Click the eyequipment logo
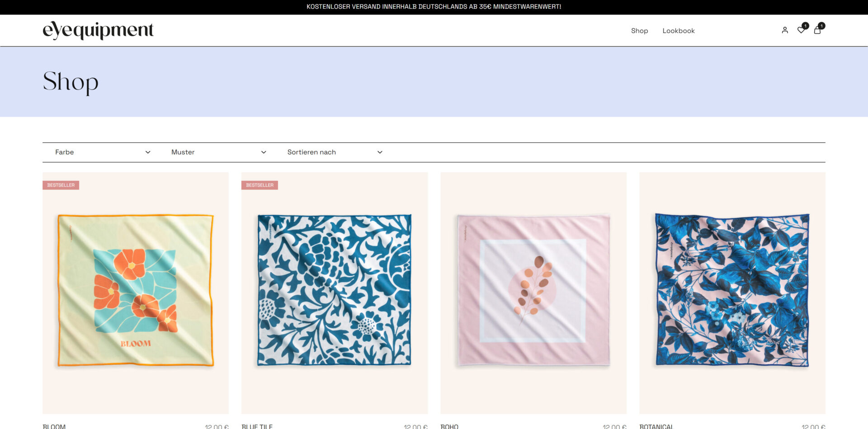This screenshot has width=868, height=429. (98, 30)
